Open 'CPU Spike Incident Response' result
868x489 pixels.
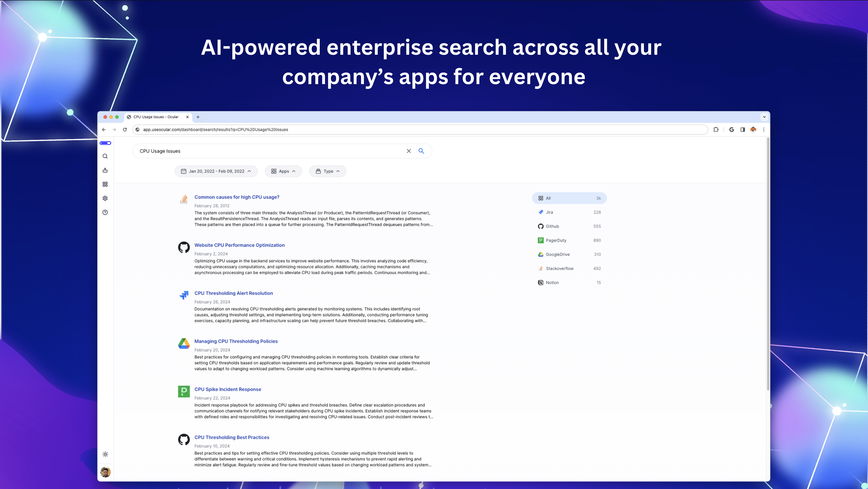point(227,389)
